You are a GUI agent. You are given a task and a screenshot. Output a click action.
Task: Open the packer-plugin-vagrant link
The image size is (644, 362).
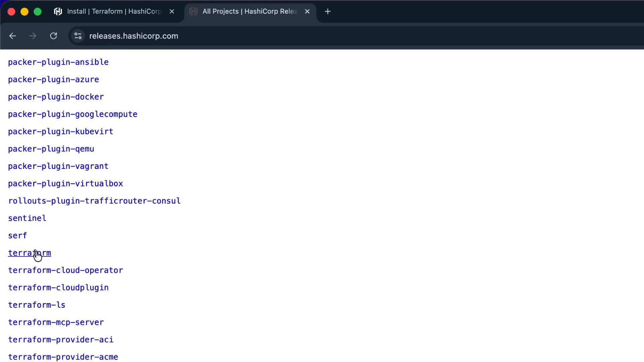click(58, 166)
